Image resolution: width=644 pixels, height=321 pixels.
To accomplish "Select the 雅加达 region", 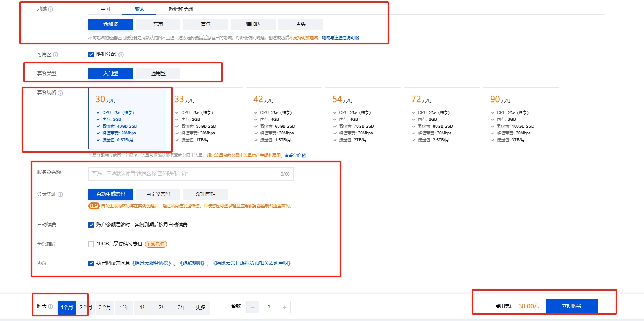I will point(253,24).
